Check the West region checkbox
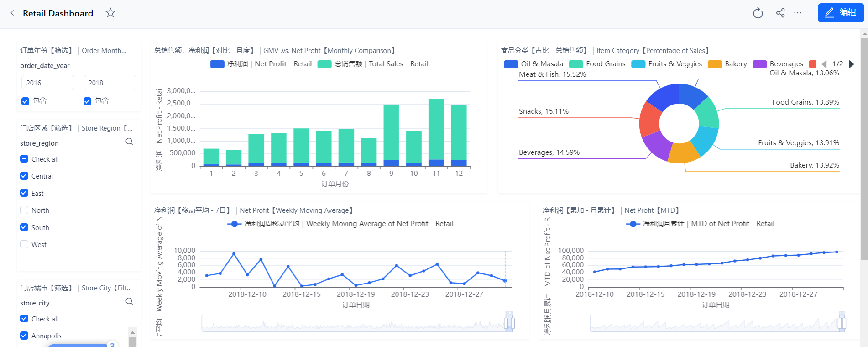868x347 pixels. tap(24, 244)
